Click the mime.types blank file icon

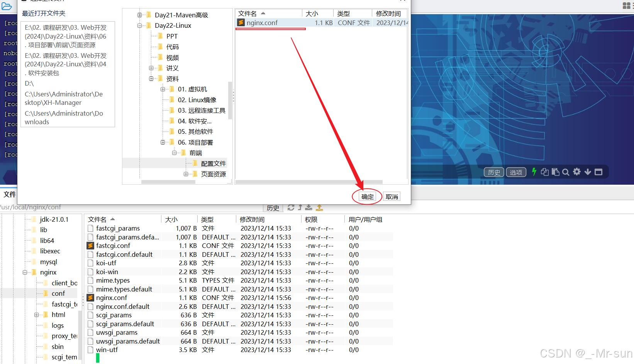coord(91,280)
